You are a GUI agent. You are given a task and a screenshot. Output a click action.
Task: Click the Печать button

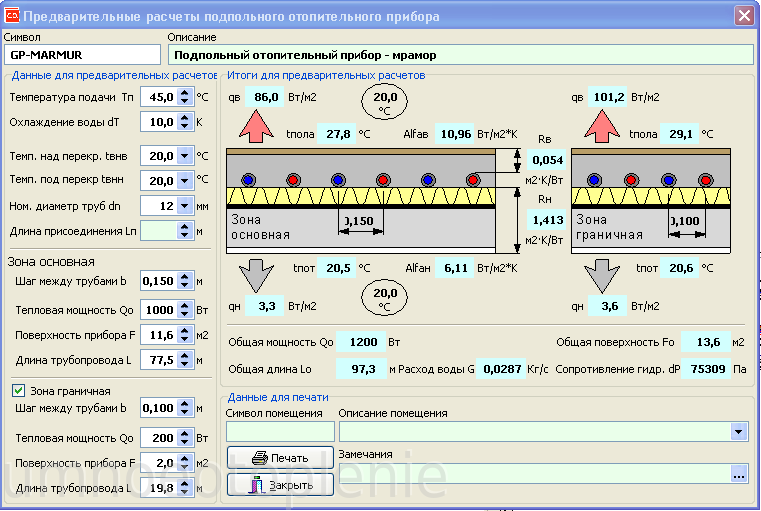[280, 458]
